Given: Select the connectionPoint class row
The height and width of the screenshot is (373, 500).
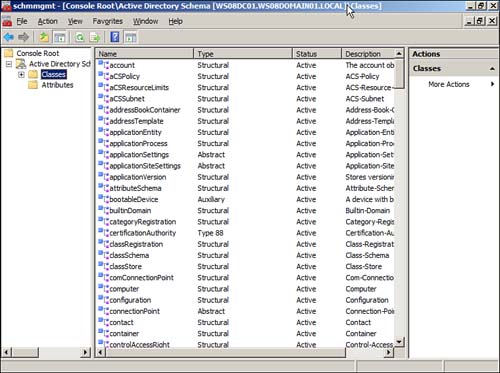Looking at the screenshot, I should pyautogui.click(x=246, y=311).
